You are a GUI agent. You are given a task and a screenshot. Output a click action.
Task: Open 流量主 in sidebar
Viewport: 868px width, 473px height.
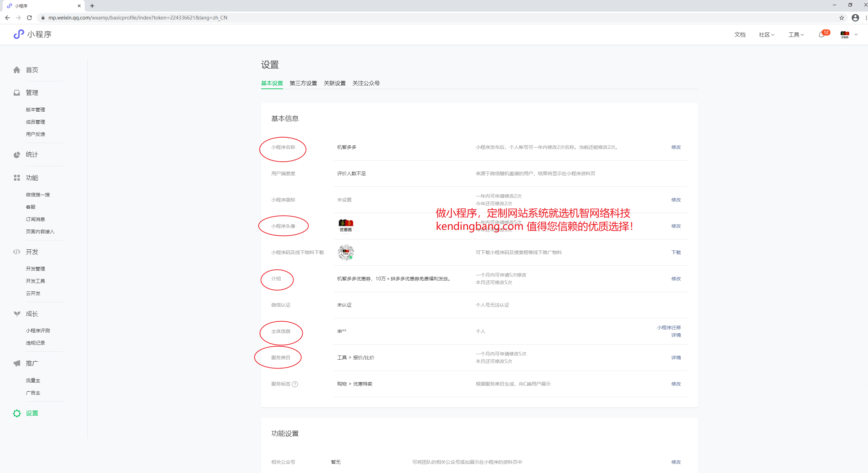pyautogui.click(x=33, y=380)
